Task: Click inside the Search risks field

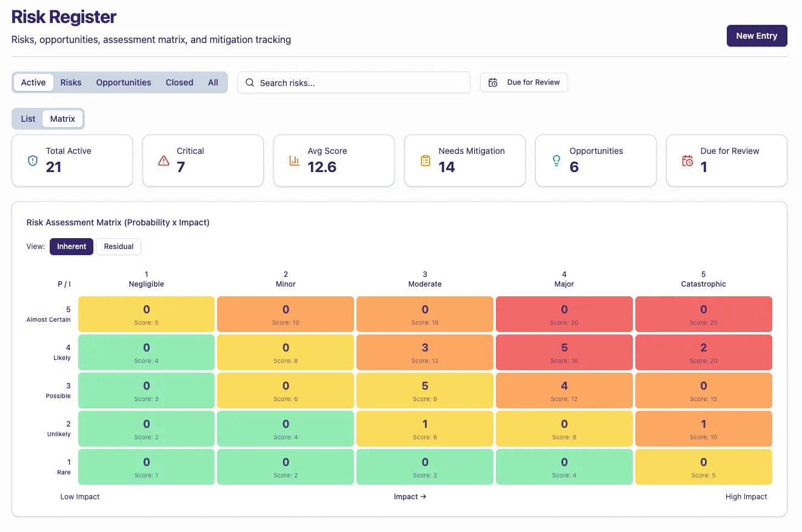Action: tap(354, 82)
